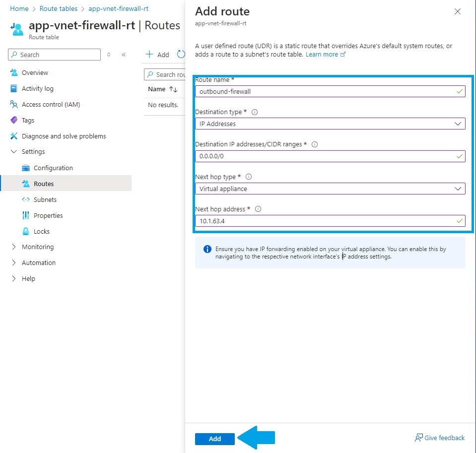Open the Next hop type dropdown

pos(330,189)
